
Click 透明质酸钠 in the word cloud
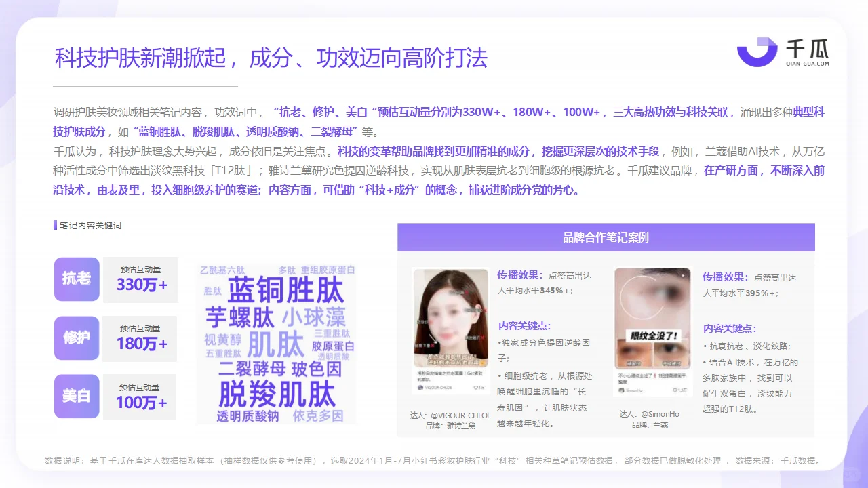tap(248, 416)
